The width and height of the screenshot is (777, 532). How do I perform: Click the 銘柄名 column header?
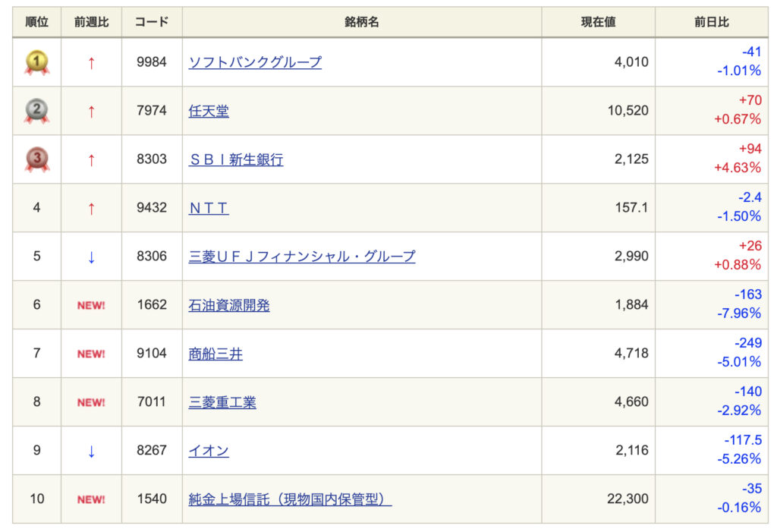coord(362,23)
